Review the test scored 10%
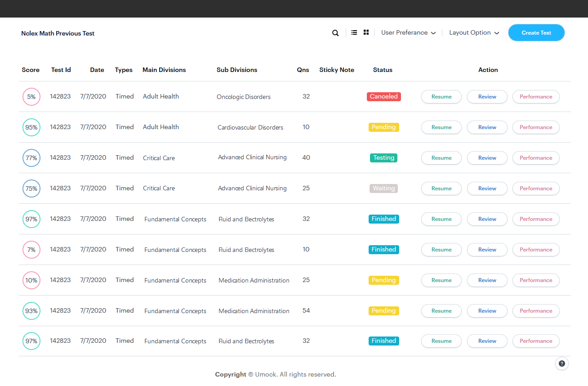The width and height of the screenshot is (588, 386). tap(487, 280)
